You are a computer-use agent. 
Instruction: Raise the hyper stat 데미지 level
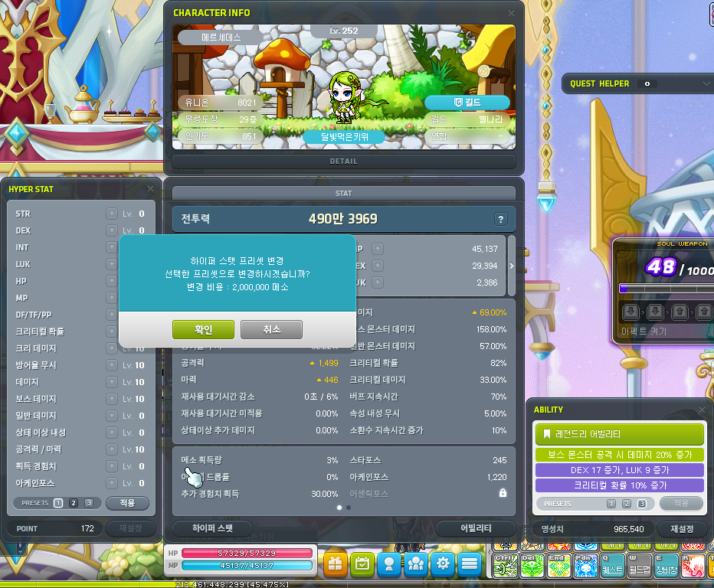coord(112,382)
